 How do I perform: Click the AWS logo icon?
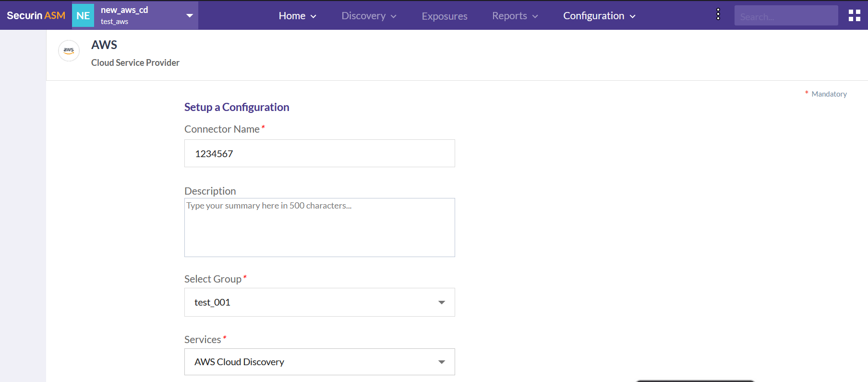[x=69, y=50]
